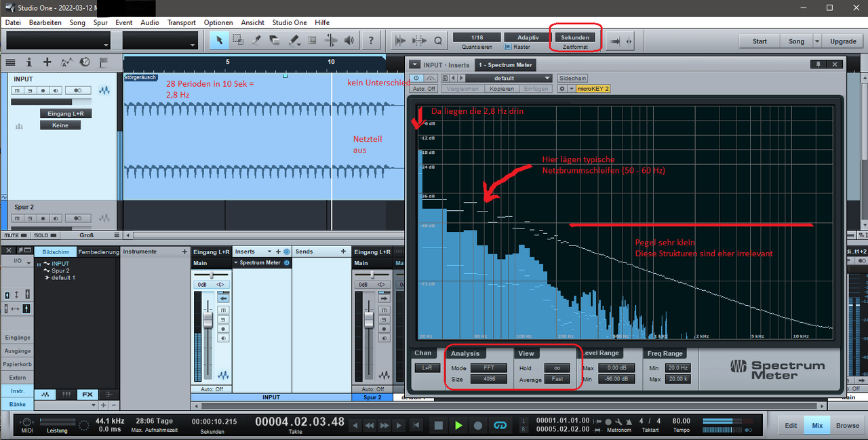This screenshot has width=868, height=440.
Task: Open the Transport menu
Action: tap(181, 22)
